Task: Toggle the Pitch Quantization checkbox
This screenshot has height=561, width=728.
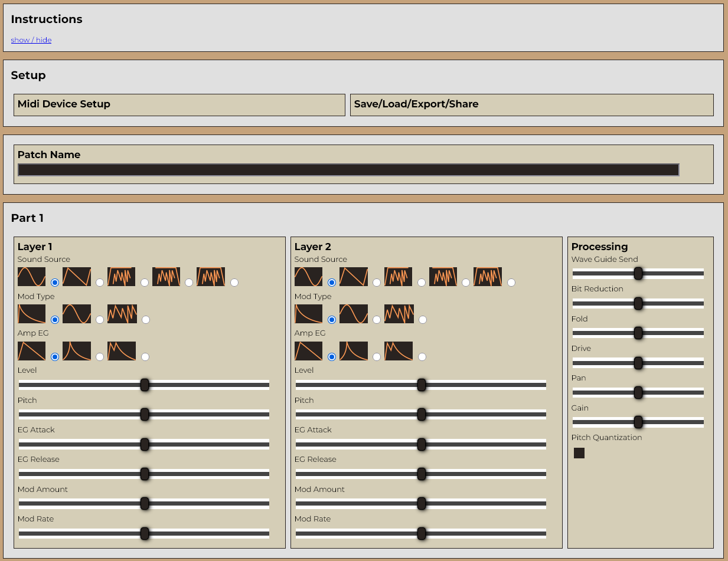Action: coord(579,453)
